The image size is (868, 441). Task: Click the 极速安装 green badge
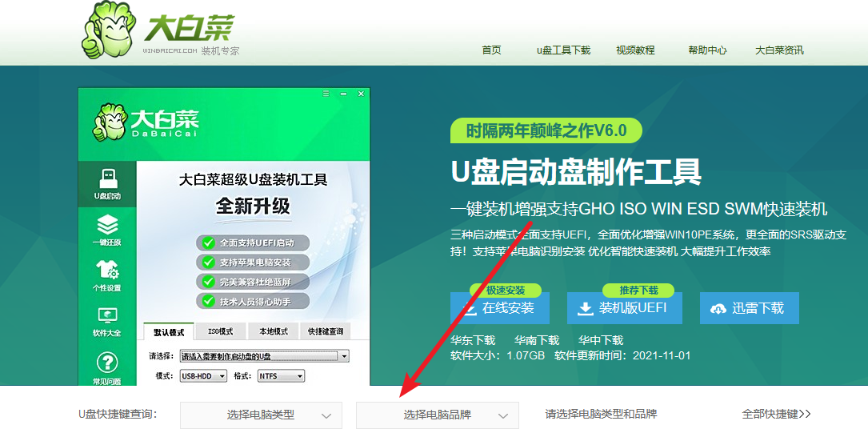click(506, 291)
